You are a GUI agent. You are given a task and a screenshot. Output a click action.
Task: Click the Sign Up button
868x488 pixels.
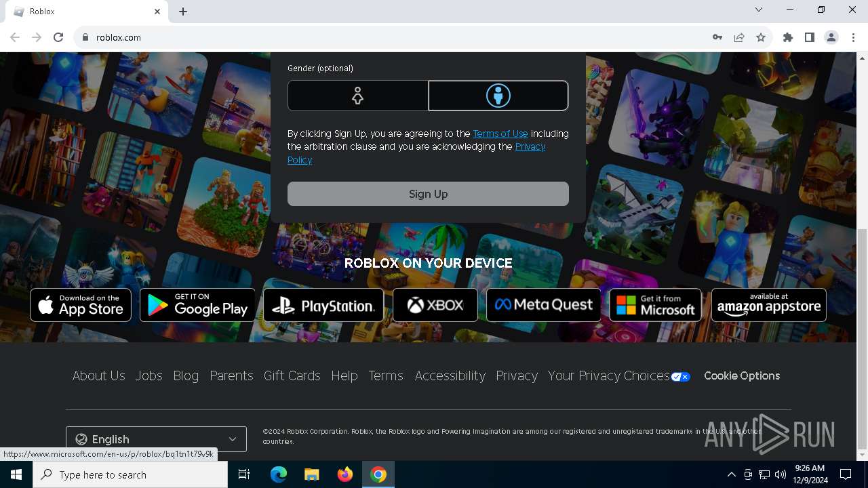click(428, 194)
